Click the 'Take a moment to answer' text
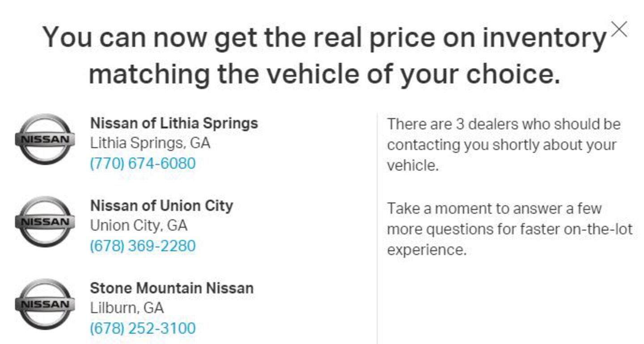Image resolution: width=644 pixels, height=344 pixels. coord(494,208)
